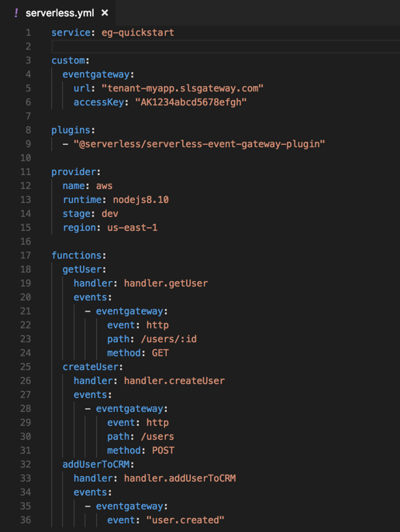The image size is (400, 532).
Task: Click the accessKey value AK1234abcd5678efgh
Action: point(191,102)
